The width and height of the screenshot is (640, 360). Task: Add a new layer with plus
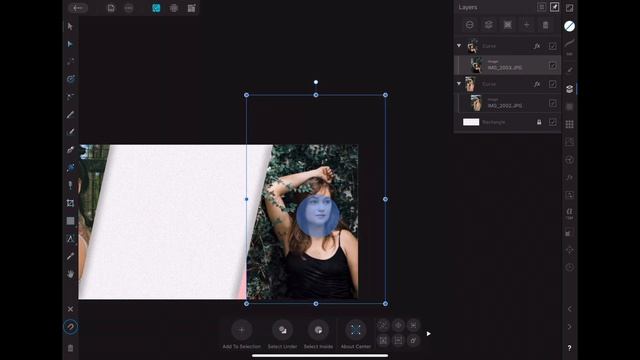pyautogui.click(x=527, y=25)
